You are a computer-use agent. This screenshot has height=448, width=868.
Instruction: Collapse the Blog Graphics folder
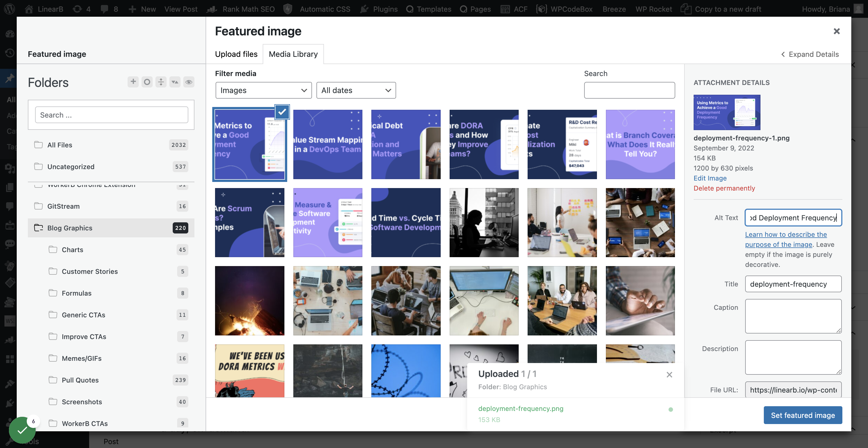(38, 228)
